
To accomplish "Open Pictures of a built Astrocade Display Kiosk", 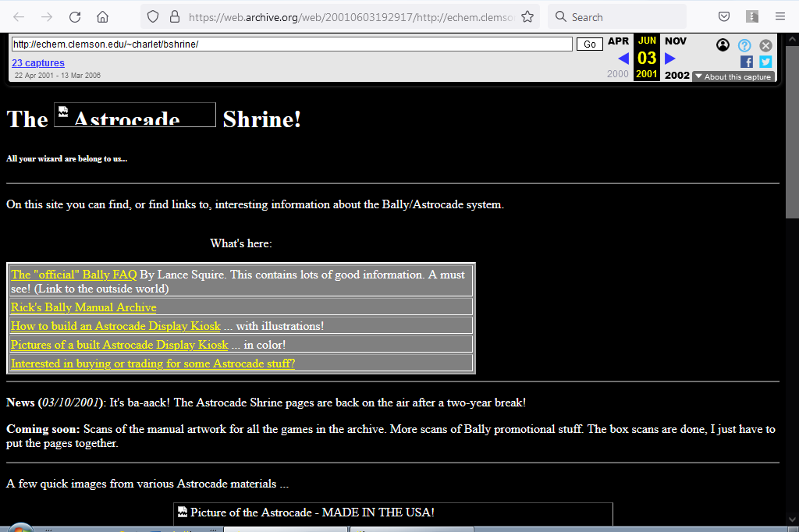I will (x=119, y=345).
